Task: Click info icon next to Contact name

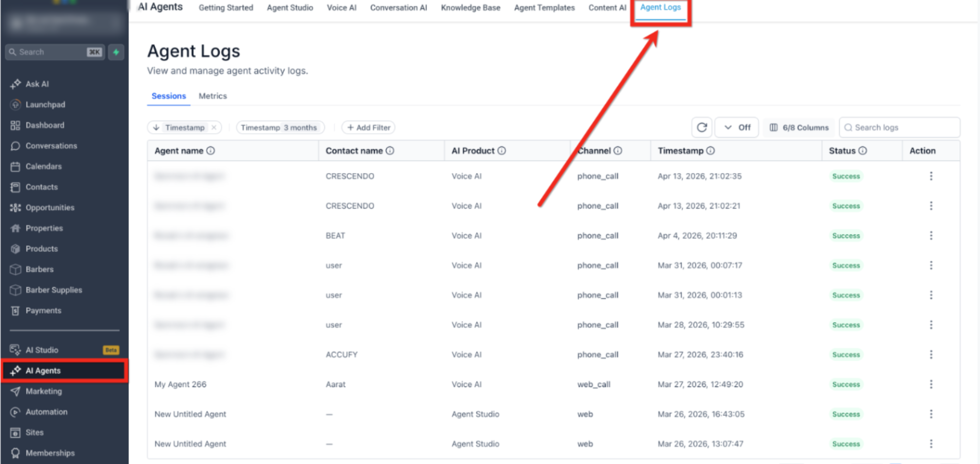Action: (x=390, y=150)
